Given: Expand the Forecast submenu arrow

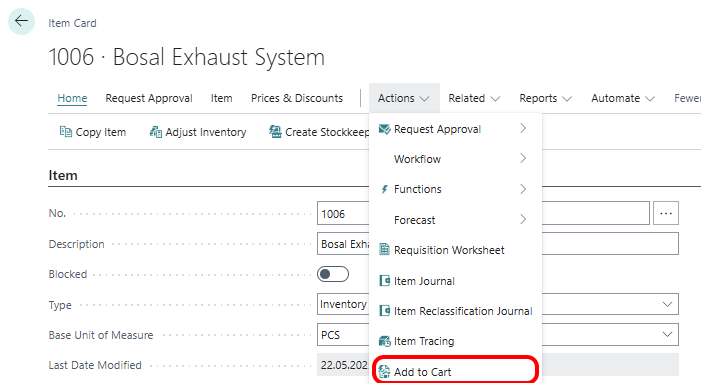Looking at the screenshot, I should click(x=523, y=219).
